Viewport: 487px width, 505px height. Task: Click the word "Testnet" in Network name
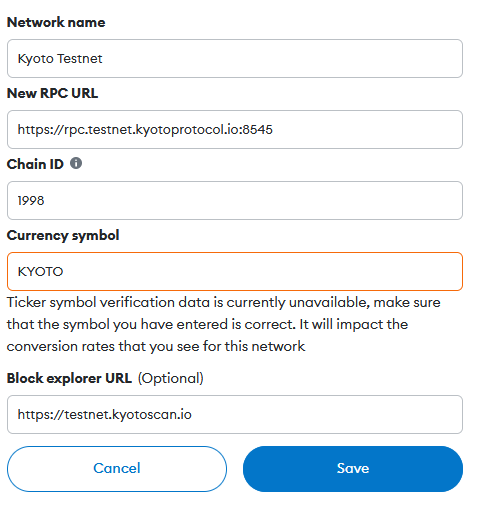(x=80, y=59)
